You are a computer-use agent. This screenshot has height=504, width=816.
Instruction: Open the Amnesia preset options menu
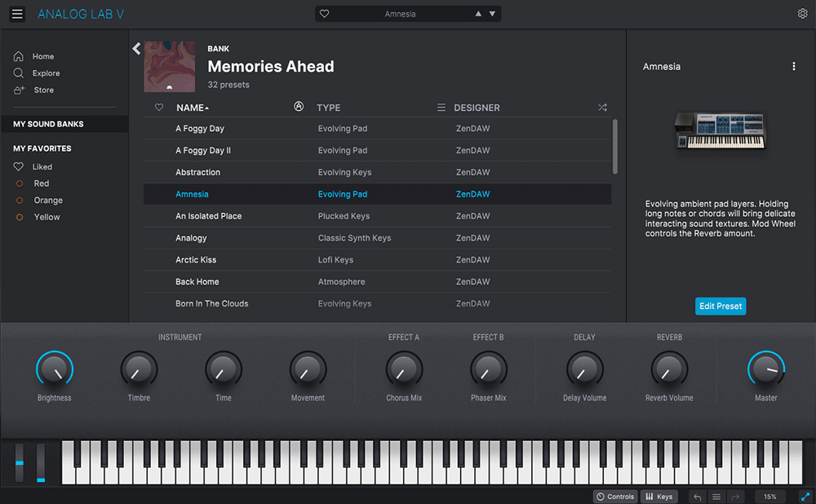(x=794, y=66)
